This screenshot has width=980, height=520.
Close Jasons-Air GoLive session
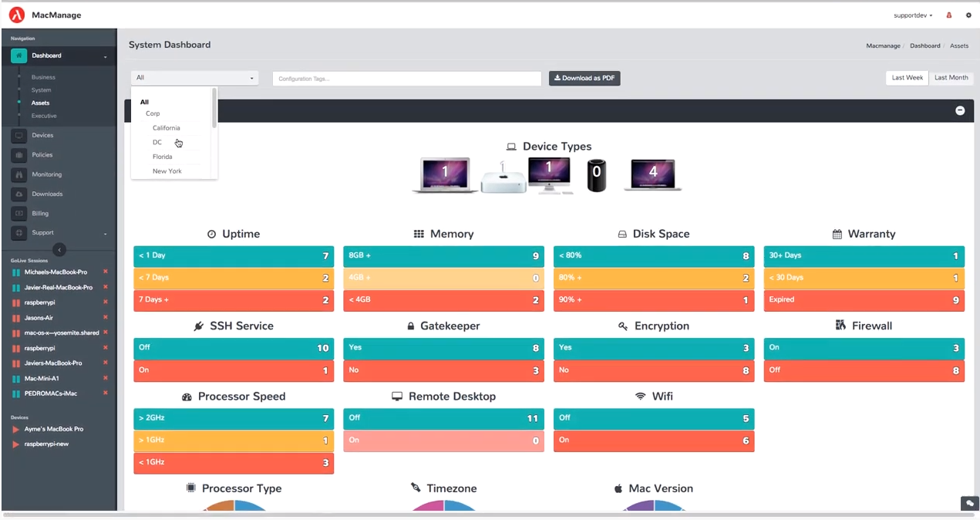[106, 317]
